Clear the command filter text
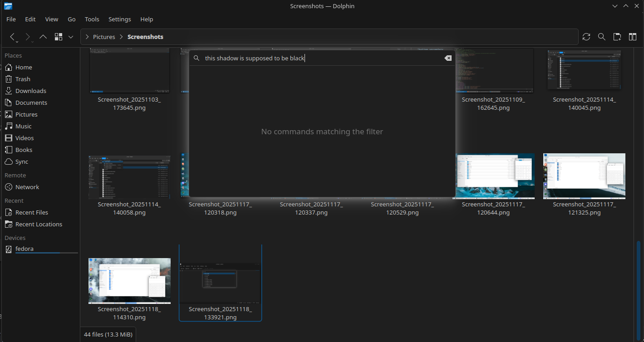Screen dimensions: 644x342 [x=447, y=58]
